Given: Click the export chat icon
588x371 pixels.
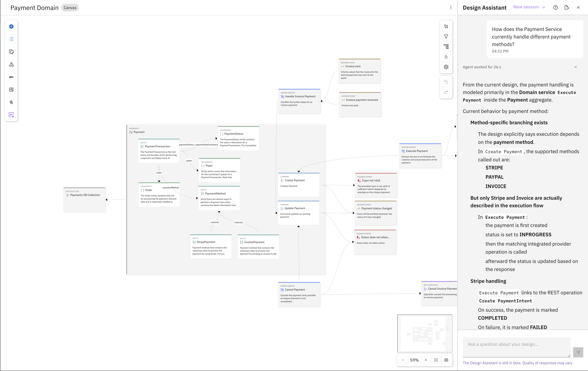Looking at the screenshot, I should point(567,7).
